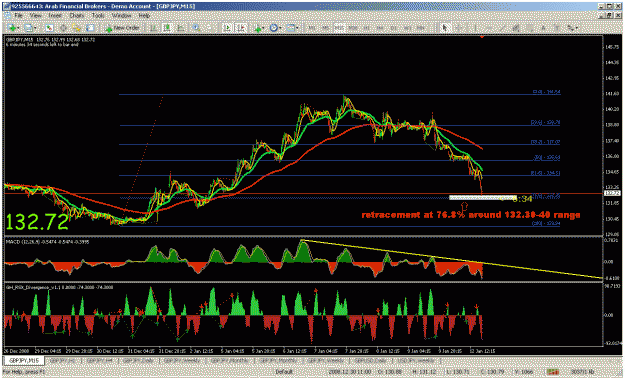This screenshot has height=378, width=625.
Task: Select the M1 timeframe button
Action: point(312,28)
